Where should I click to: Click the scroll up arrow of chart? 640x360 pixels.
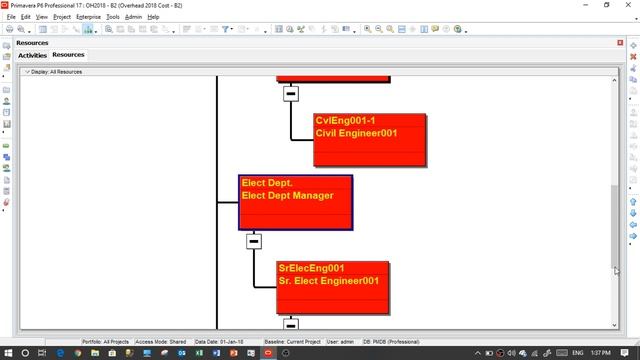click(614, 80)
